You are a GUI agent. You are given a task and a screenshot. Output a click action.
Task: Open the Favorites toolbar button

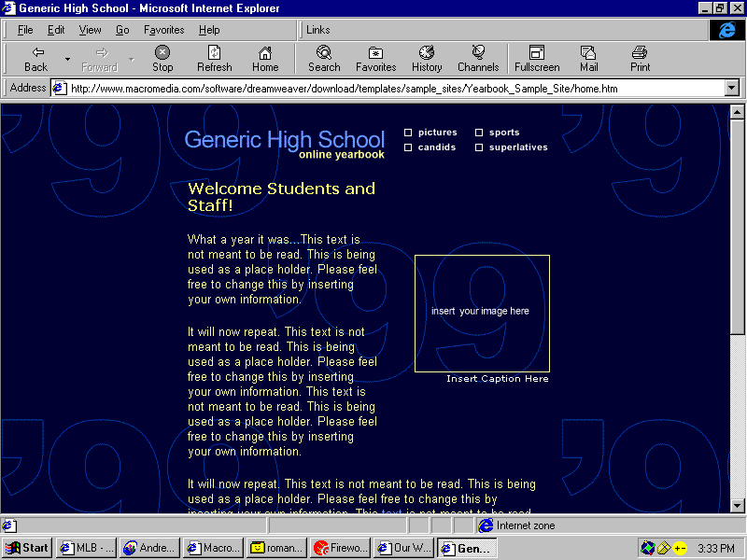(x=376, y=60)
